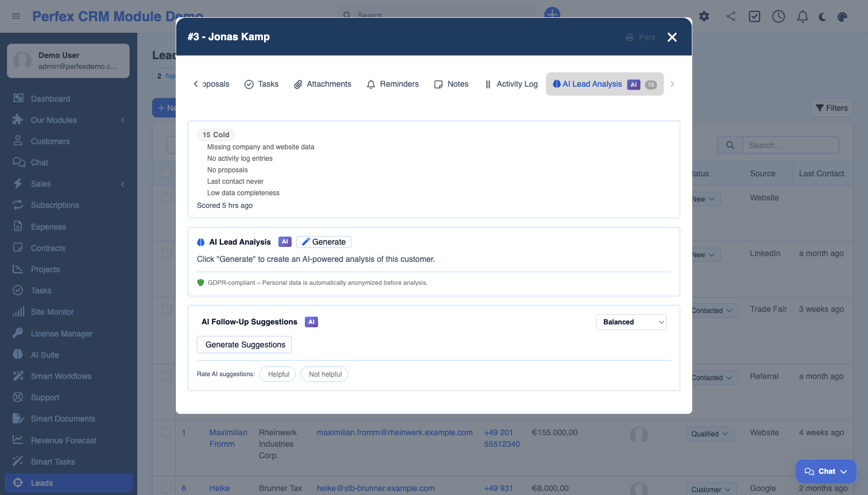The width and height of the screenshot is (868, 495).
Task: Rate AI suggestions as Helpful
Action: pyautogui.click(x=278, y=374)
